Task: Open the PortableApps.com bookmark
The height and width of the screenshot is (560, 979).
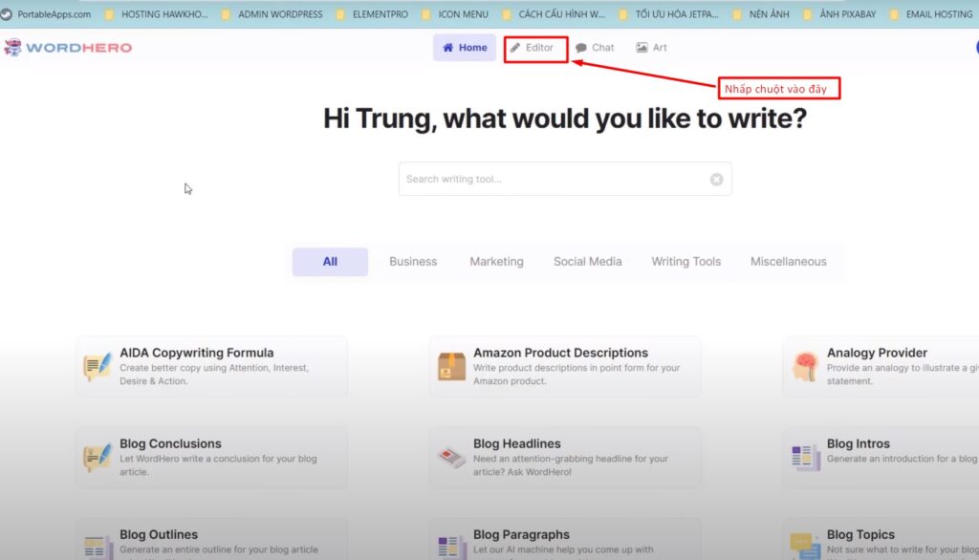Action: [47, 13]
